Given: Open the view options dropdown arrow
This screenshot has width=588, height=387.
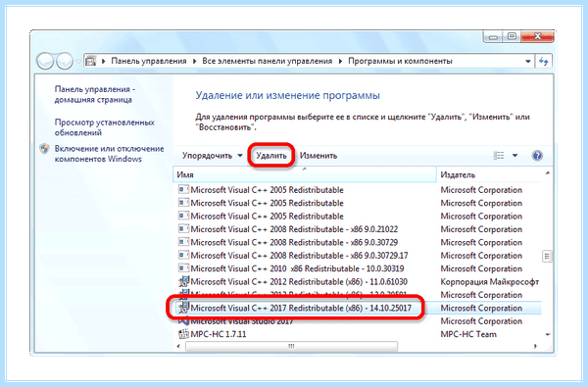Looking at the screenshot, I should [514, 155].
